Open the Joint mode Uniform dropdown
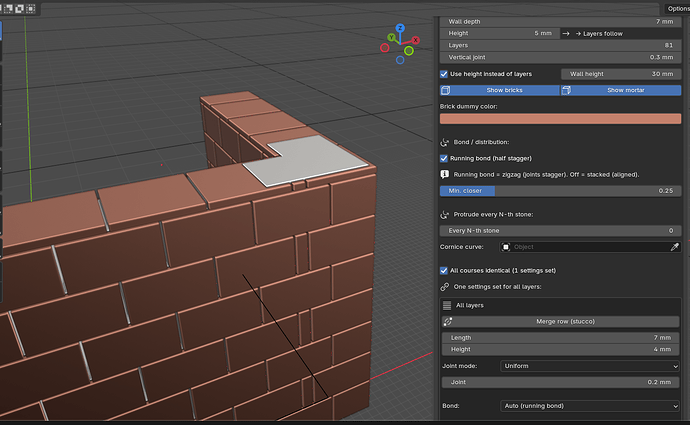This screenshot has height=425, width=690. (x=590, y=366)
